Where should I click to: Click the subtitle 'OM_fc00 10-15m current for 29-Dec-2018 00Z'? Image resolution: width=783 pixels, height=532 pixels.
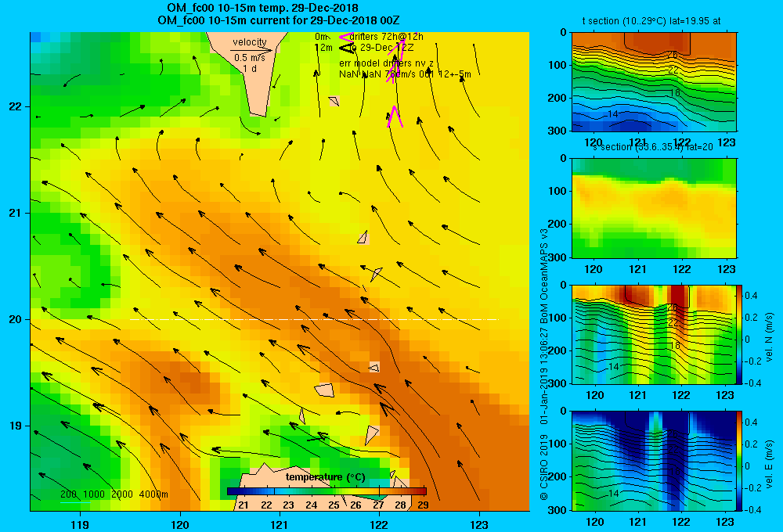278,20
